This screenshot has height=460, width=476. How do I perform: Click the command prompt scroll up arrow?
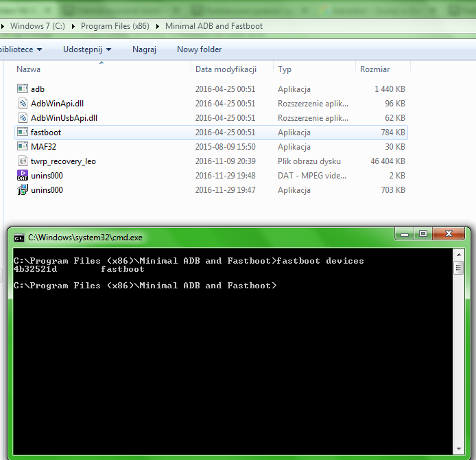point(458,255)
